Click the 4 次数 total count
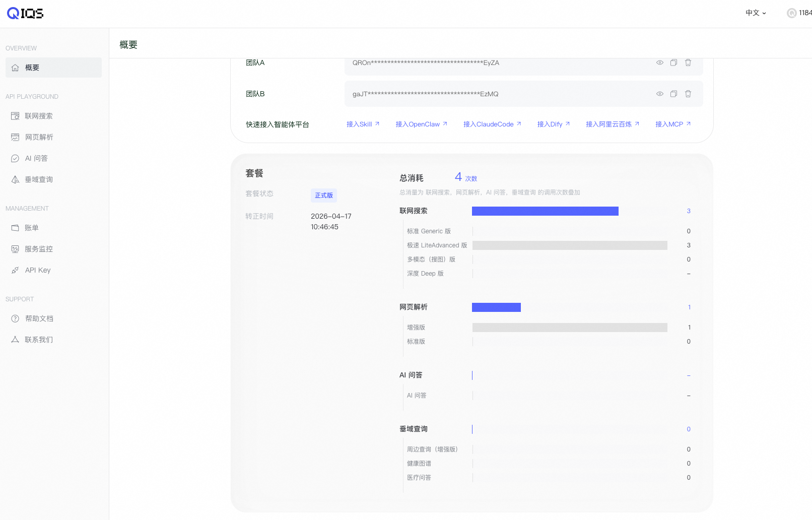This screenshot has width=812, height=520. coord(466,177)
